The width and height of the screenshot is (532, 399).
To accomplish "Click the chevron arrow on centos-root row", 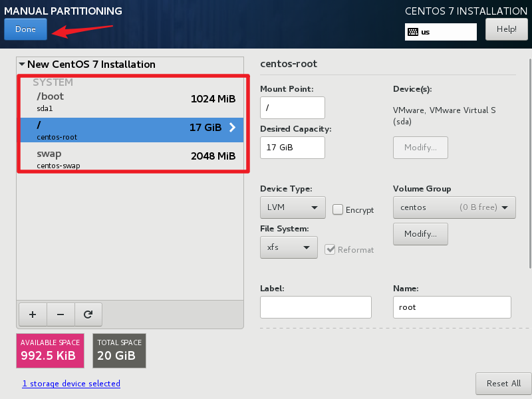I will 232,127.
